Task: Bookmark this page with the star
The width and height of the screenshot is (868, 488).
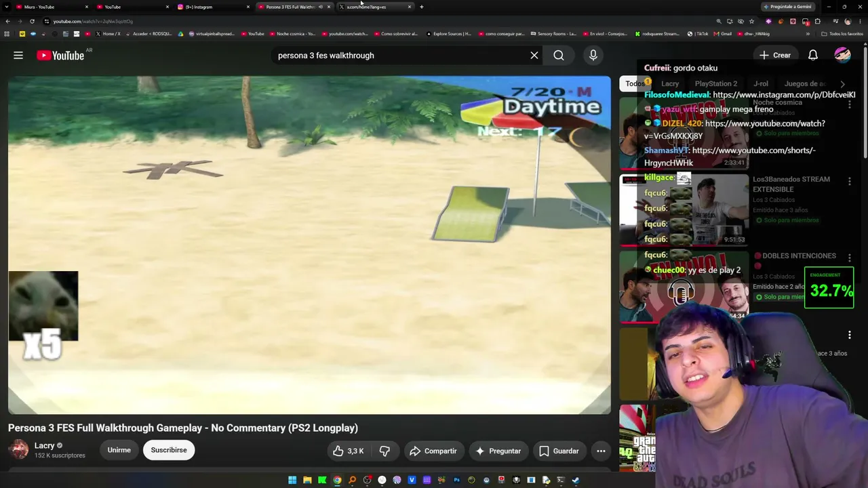Action: [751, 22]
